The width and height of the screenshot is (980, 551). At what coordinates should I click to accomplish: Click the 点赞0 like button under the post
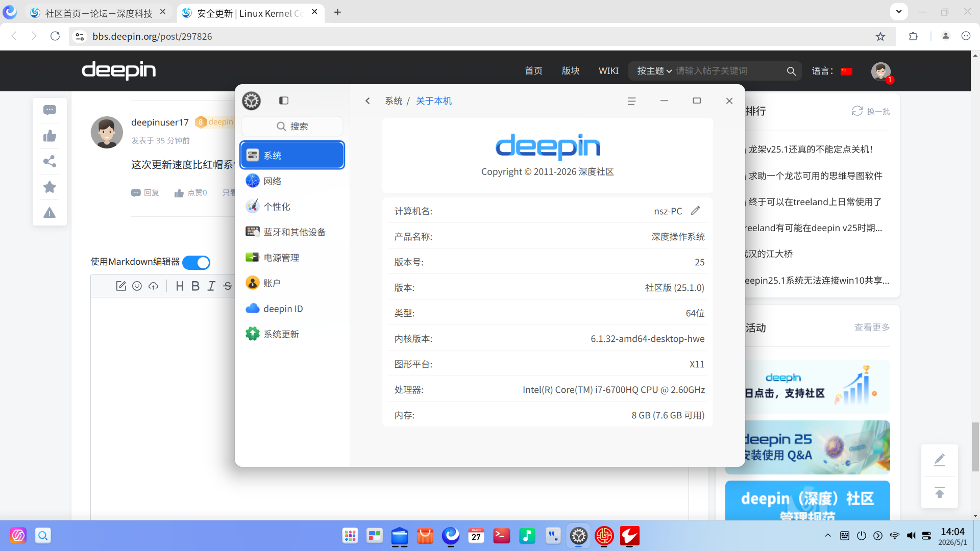pyautogui.click(x=191, y=193)
